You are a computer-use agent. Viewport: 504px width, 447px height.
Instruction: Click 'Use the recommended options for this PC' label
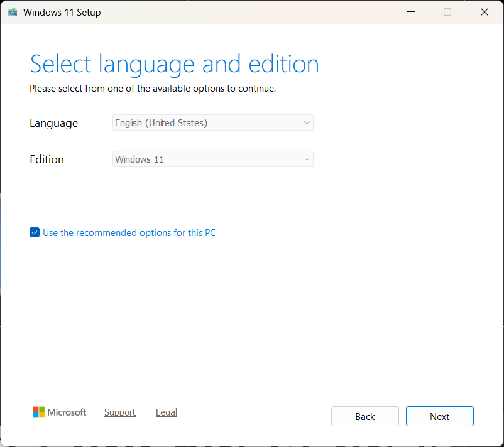click(x=129, y=233)
